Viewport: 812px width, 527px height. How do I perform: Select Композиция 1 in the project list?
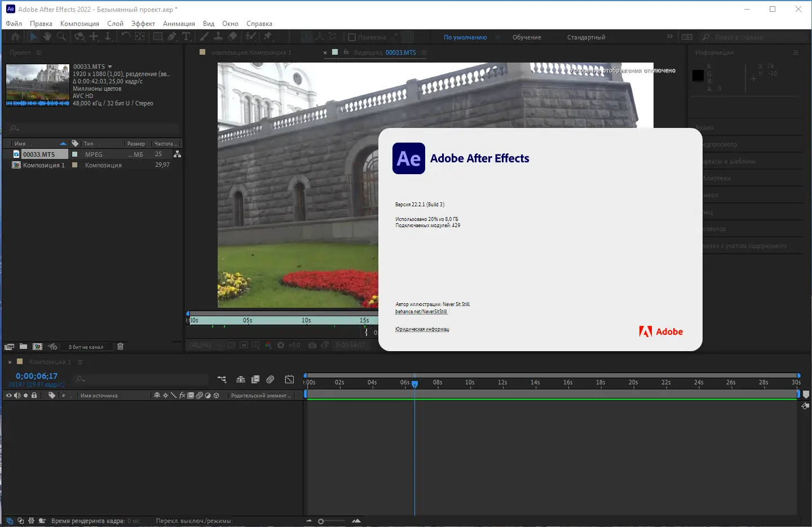43,165
